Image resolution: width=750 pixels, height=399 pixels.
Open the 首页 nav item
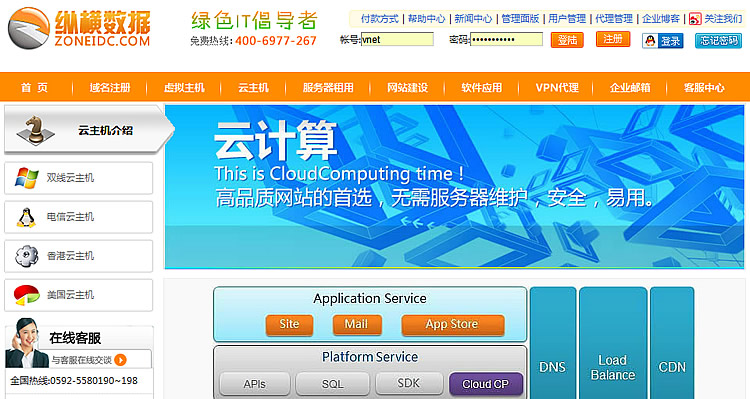[34, 88]
